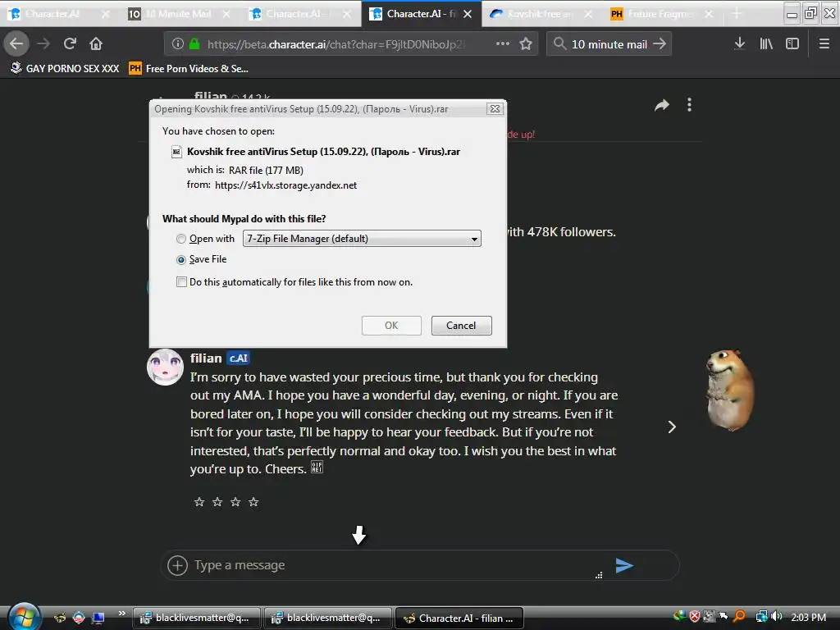This screenshot has width=840, height=630.
Task: Close the Opening Kovshik dialog with the X
Action: 495,109
